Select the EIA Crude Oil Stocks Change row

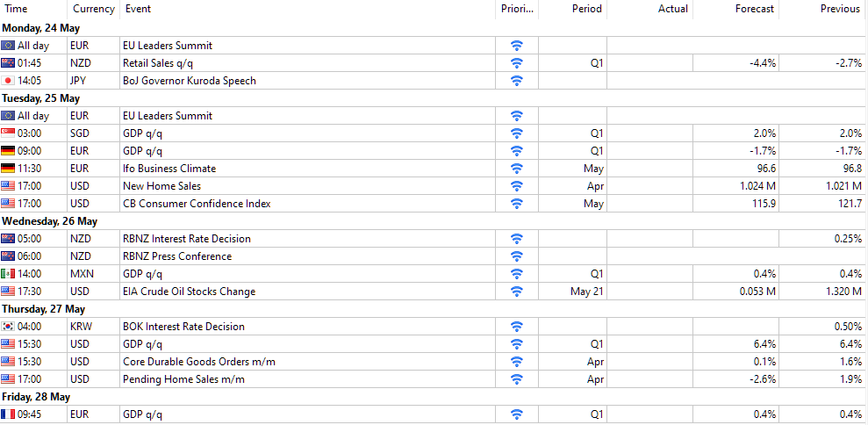pos(201,292)
